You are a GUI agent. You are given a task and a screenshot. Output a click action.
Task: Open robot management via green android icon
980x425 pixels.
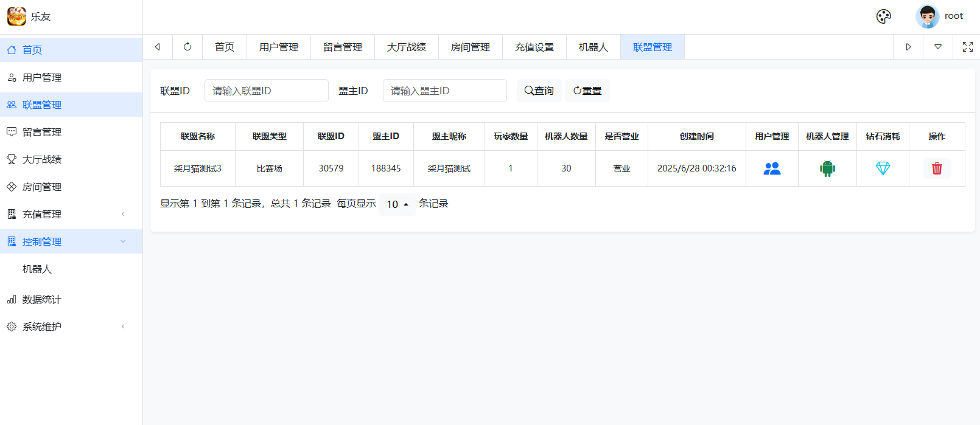pos(827,168)
